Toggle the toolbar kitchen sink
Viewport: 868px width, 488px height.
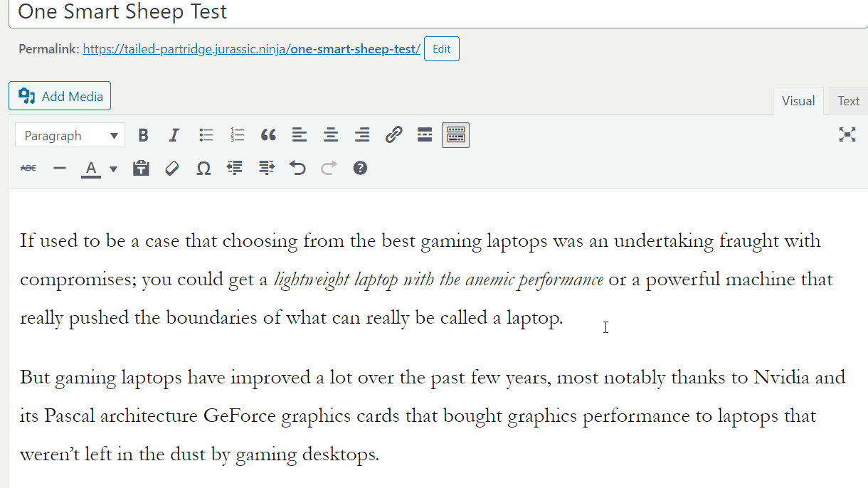point(455,135)
